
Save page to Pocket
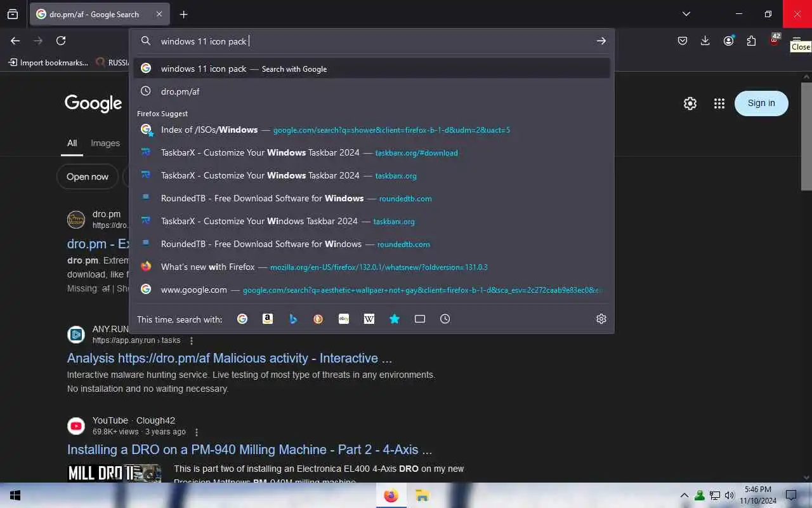pyautogui.click(x=683, y=41)
